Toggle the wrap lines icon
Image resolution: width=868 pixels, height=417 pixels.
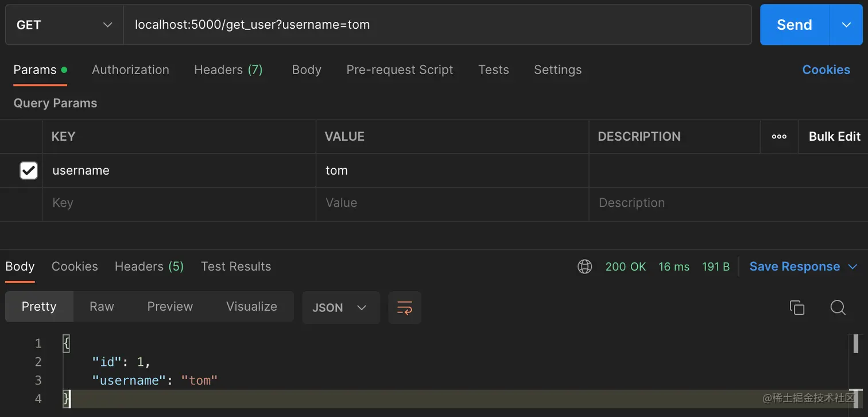405,307
